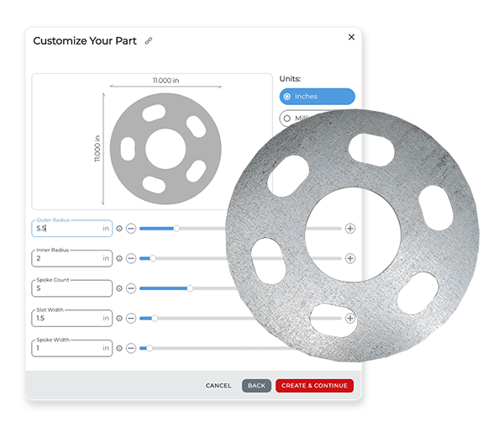Click the Customize Your Part heading

85,41
